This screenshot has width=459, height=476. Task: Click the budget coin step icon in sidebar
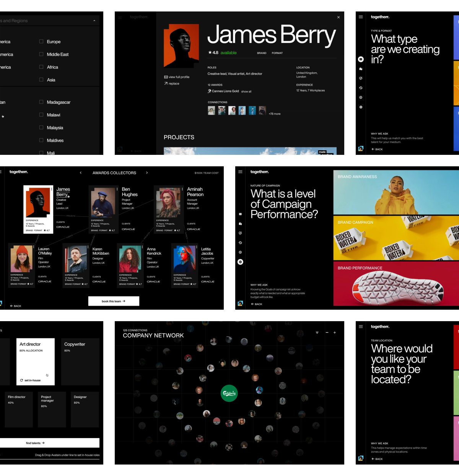click(x=361, y=88)
